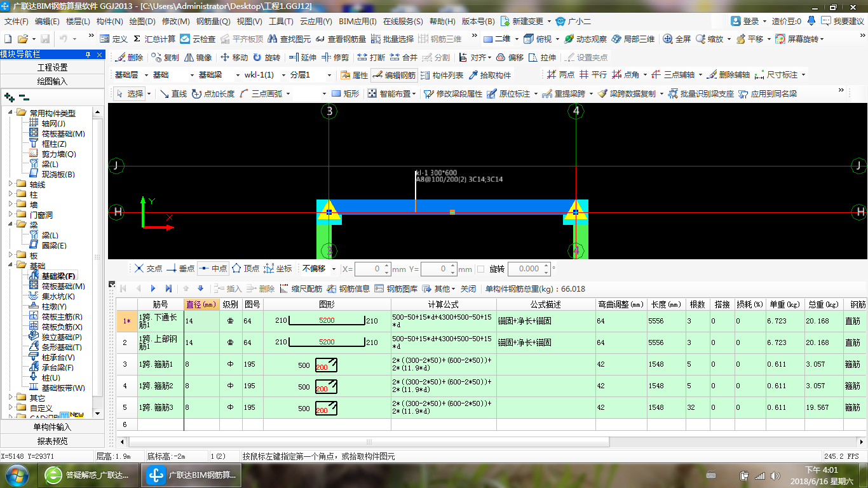Open the 属性 properties panel
This screenshot has width=868, height=488.
pos(354,75)
